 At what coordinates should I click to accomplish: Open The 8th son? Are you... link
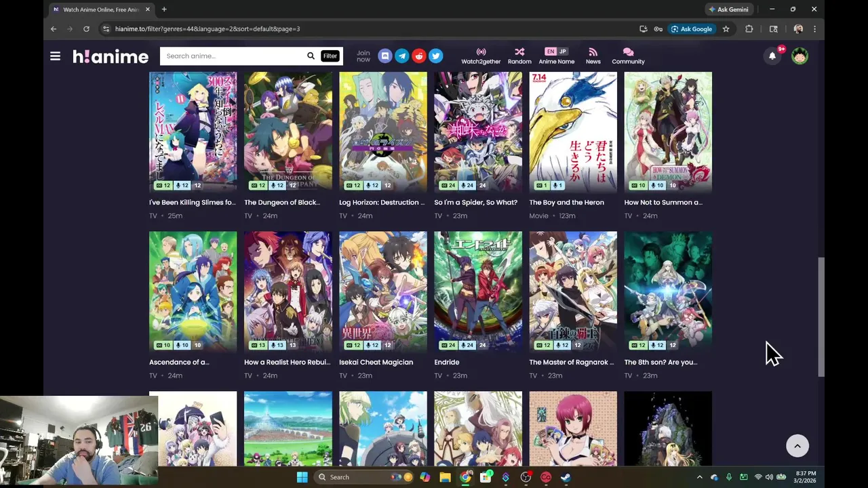coord(660,362)
